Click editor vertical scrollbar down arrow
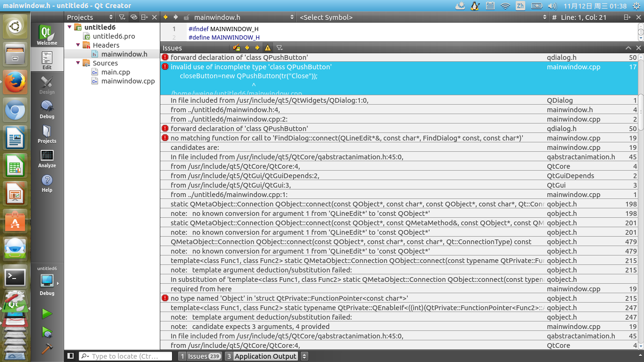This screenshot has height=362, width=644. tap(641, 38)
